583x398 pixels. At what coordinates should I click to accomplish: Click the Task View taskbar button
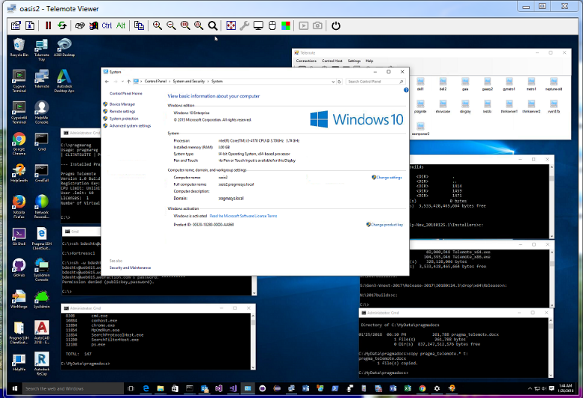[x=131, y=389]
